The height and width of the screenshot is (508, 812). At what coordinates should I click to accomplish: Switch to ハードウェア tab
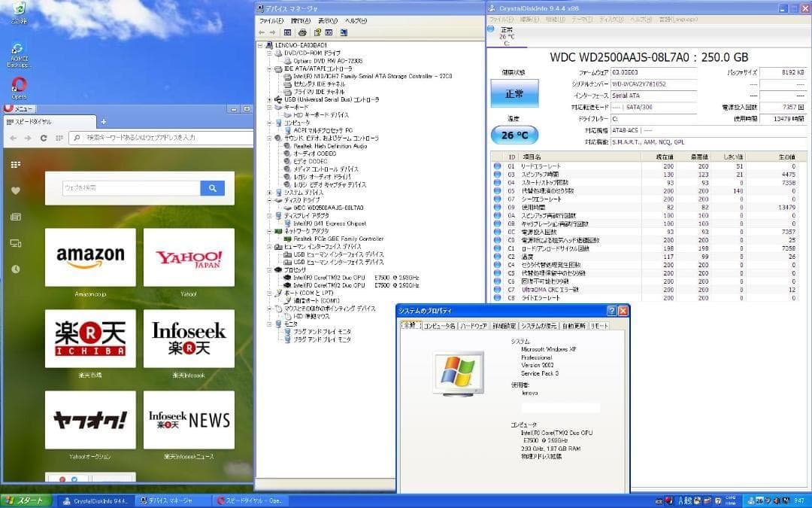(474, 326)
